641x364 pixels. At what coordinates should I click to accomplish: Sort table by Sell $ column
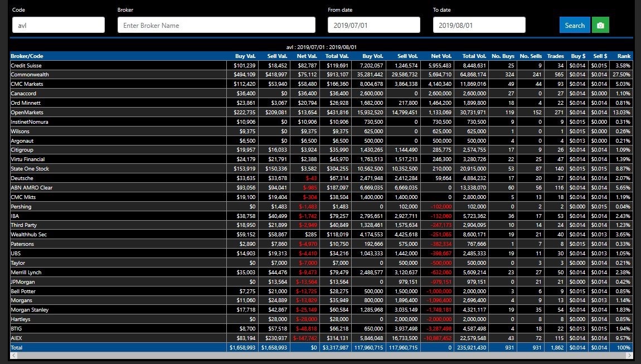coord(600,56)
